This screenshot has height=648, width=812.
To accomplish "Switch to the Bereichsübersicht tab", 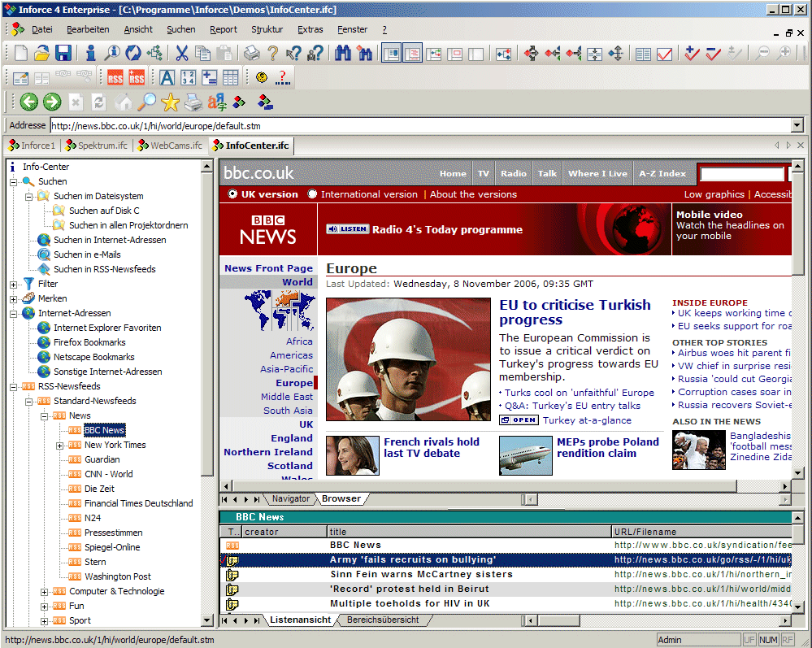I will pyautogui.click(x=383, y=620).
